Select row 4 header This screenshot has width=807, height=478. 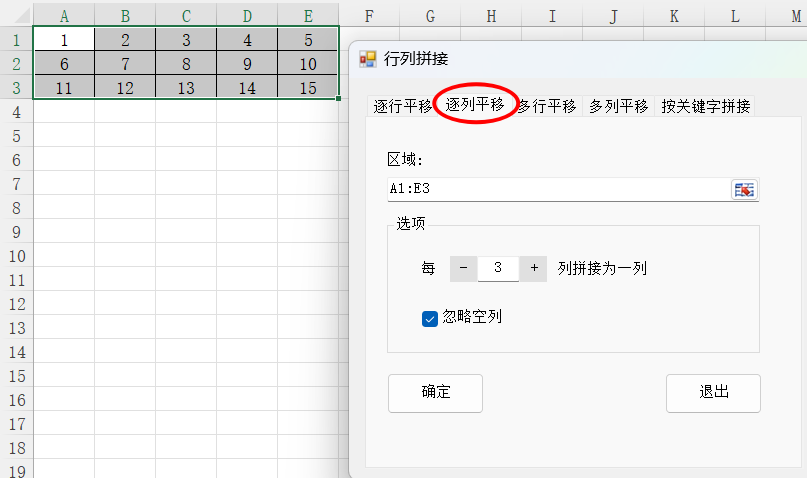16,112
